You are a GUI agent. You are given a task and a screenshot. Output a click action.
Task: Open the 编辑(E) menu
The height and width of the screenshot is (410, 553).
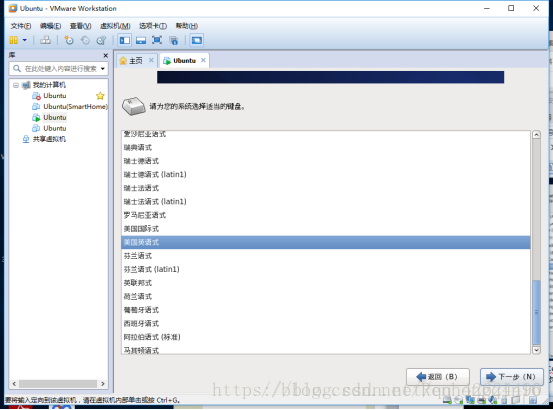point(50,26)
